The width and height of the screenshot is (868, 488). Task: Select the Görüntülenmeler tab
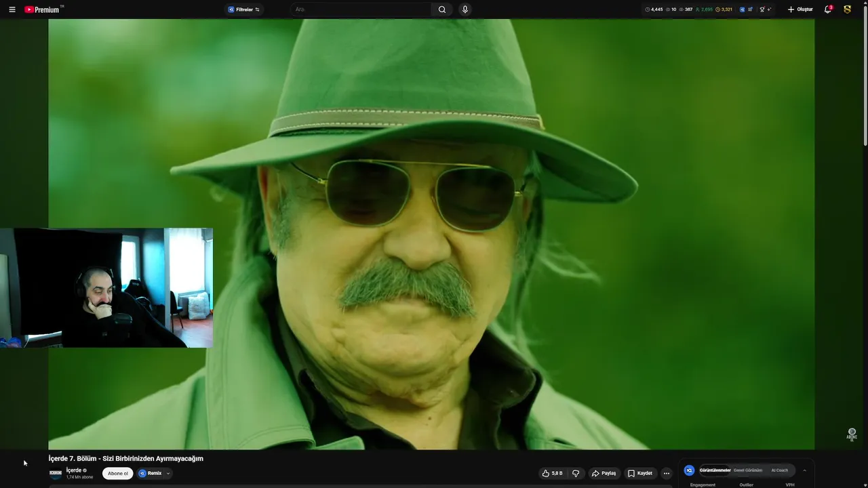tap(715, 470)
